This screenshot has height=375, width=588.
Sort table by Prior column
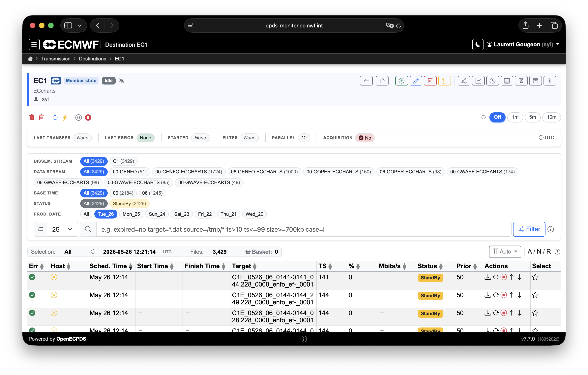(467, 266)
